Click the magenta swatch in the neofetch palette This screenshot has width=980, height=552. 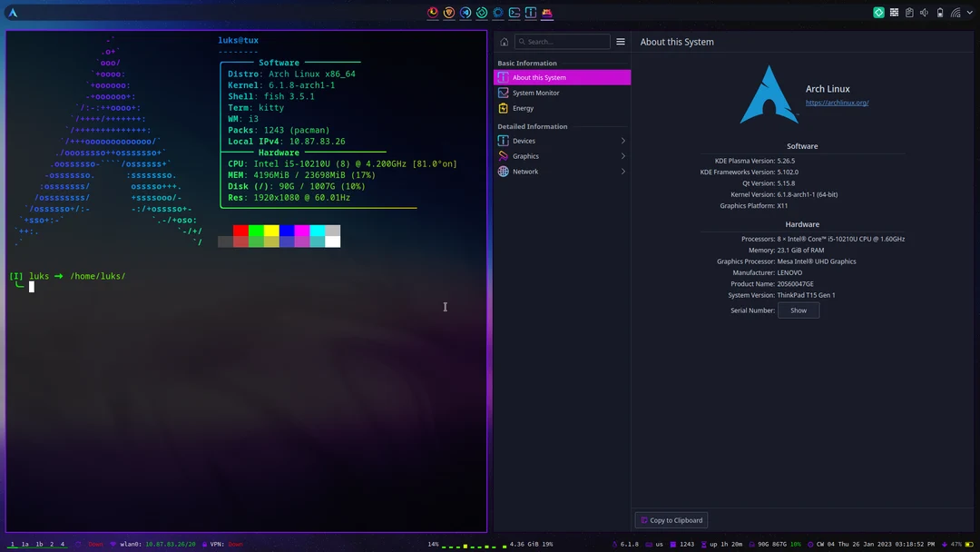[x=302, y=229]
